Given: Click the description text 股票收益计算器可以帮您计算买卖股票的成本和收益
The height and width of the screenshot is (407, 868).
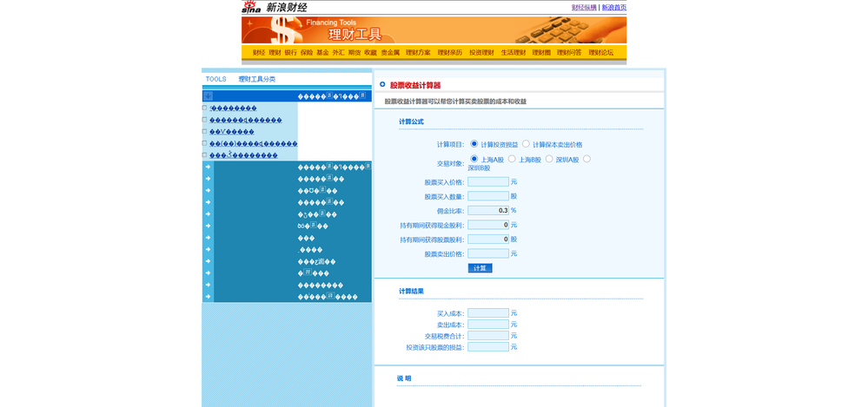Looking at the screenshot, I should coord(455,102).
